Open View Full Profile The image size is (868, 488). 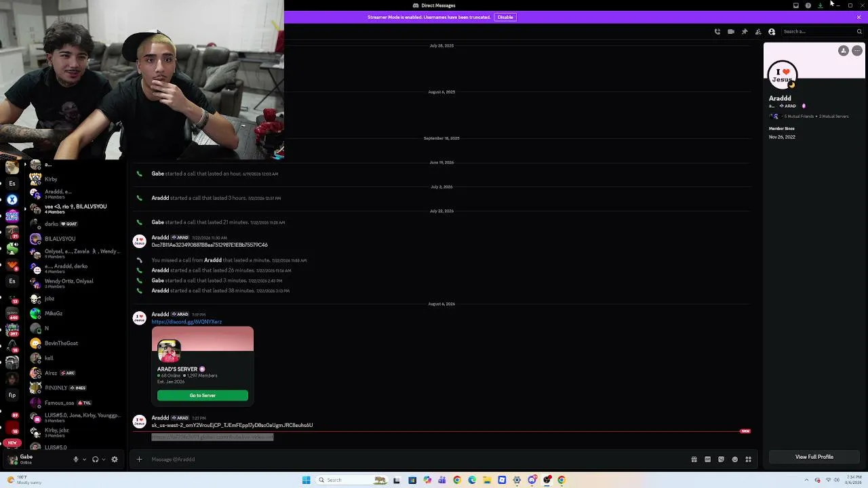814,457
